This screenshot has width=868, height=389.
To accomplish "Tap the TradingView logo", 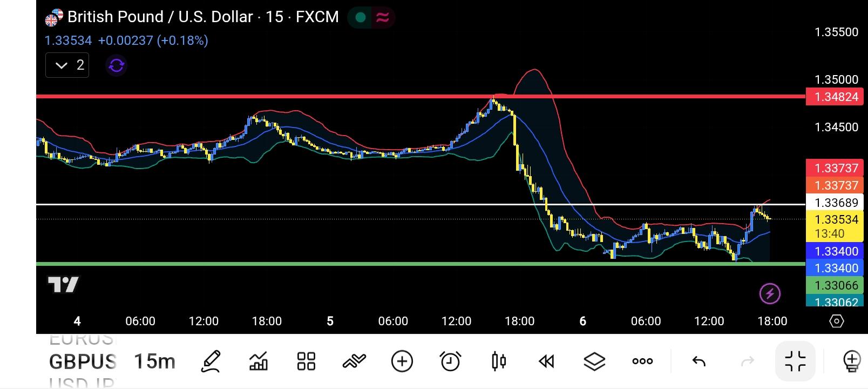I will [63, 284].
